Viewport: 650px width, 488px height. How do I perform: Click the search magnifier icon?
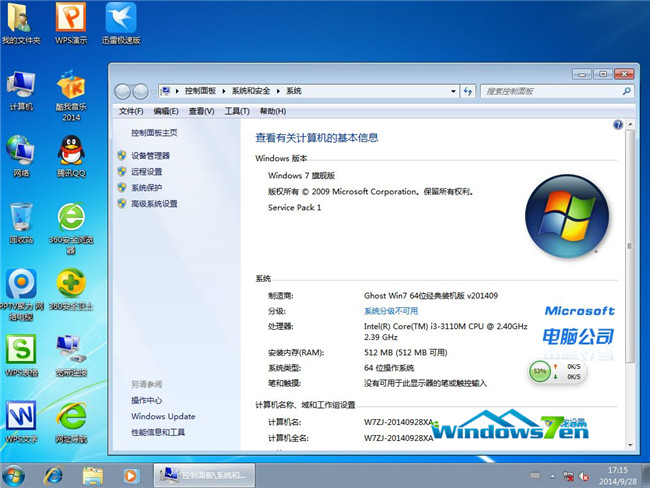(627, 91)
